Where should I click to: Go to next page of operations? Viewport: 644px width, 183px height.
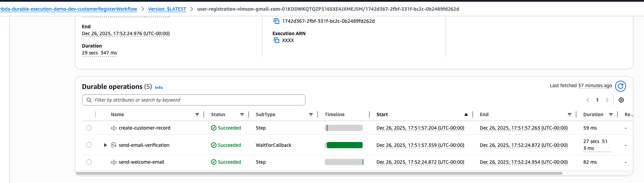[x=607, y=100]
